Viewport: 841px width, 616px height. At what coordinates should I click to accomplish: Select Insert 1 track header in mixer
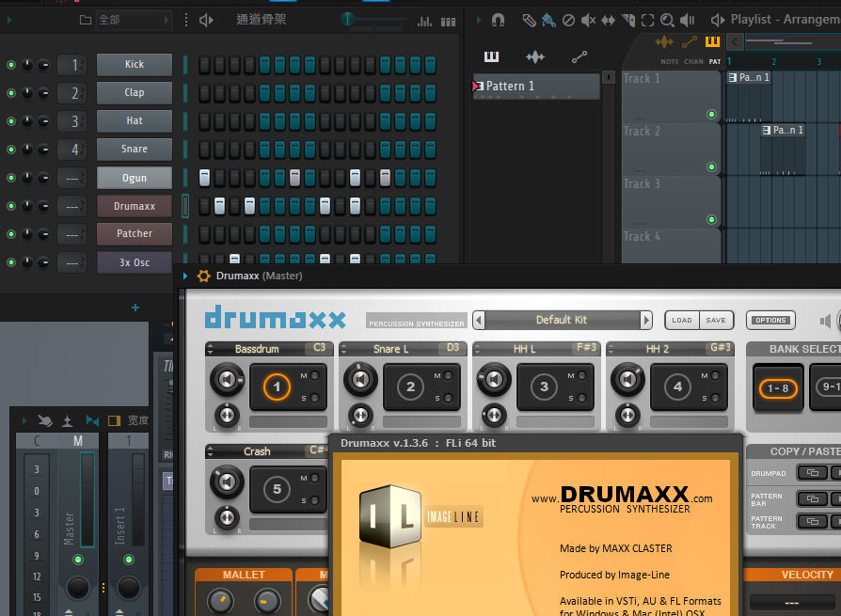(x=129, y=441)
